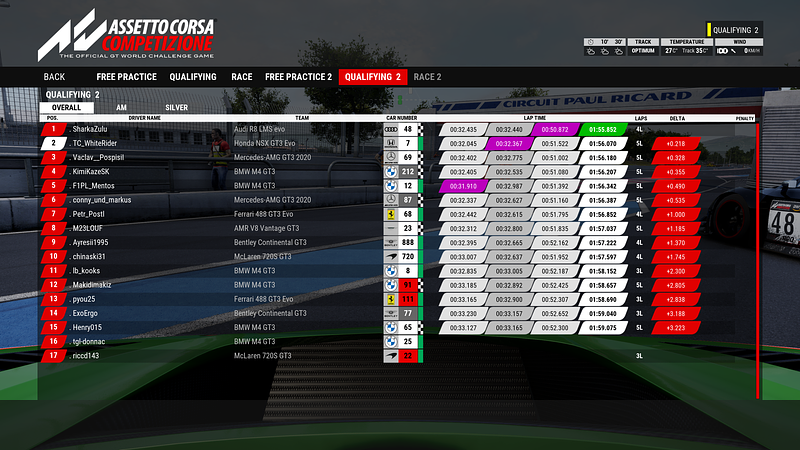Show the Overall class results

pyautogui.click(x=67, y=107)
